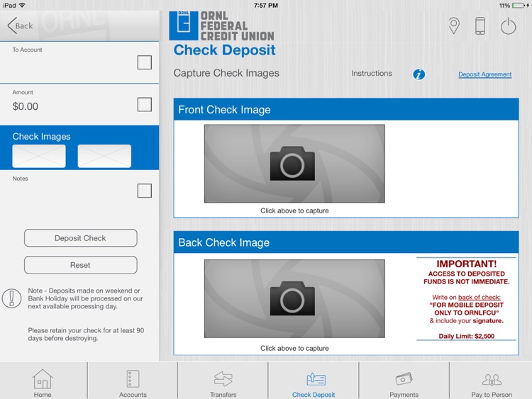
Task: Capture the front check image
Action: (294, 164)
